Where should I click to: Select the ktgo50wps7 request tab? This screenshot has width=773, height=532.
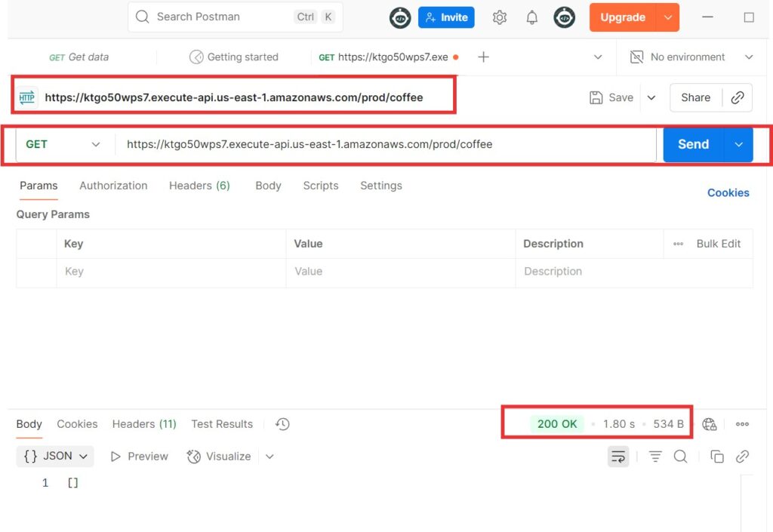[388, 57]
